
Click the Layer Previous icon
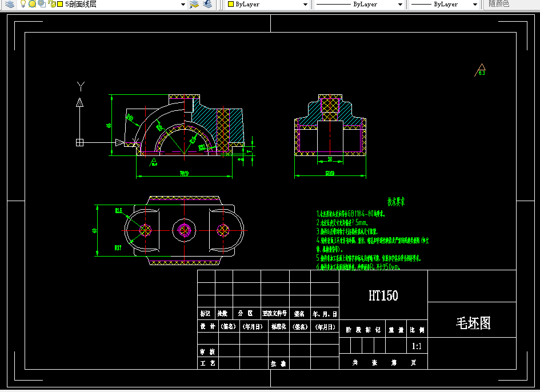pyautogui.click(x=207, y=4)
